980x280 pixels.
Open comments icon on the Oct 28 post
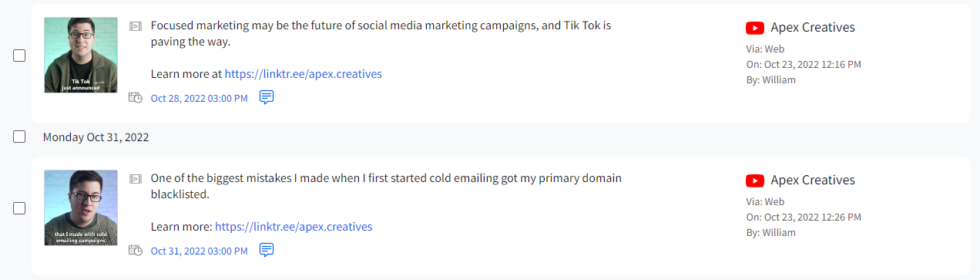point(267,98)
